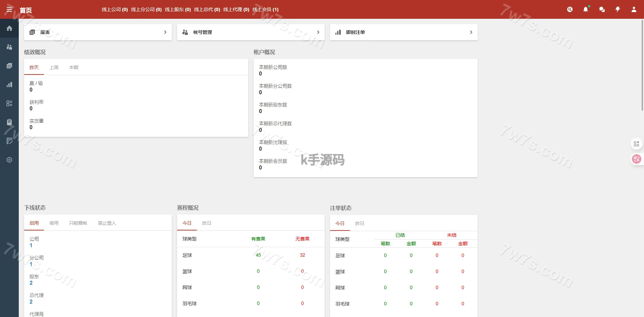Click 足球 无赛果 value 32
644x317 pixels.
click(x=303, y=255)
